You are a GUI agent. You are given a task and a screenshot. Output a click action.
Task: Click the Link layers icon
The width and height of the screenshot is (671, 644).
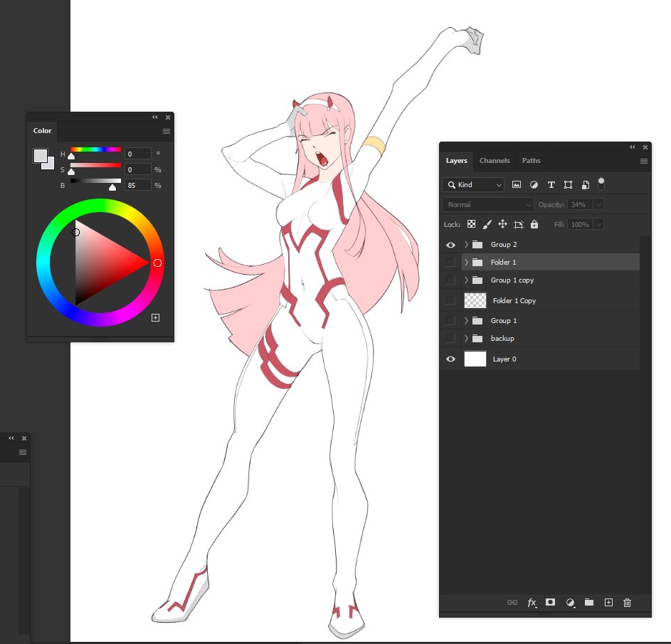click(x=512, y=602)
